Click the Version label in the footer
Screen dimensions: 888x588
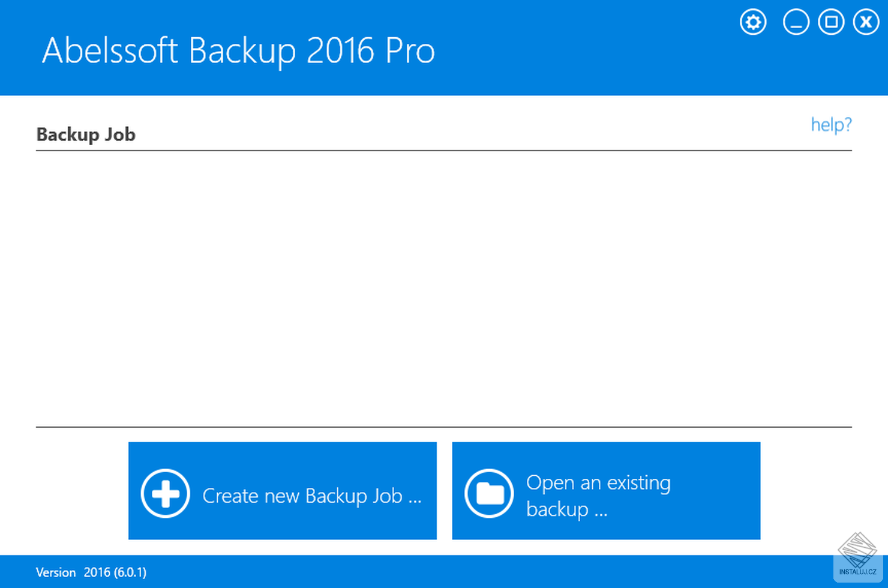(x=56, y=572)
